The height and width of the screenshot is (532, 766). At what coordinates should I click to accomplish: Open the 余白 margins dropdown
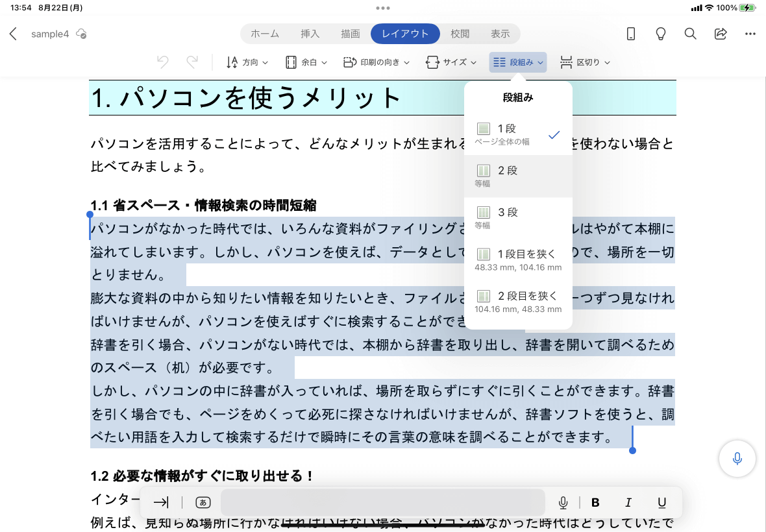pos(306,62)
